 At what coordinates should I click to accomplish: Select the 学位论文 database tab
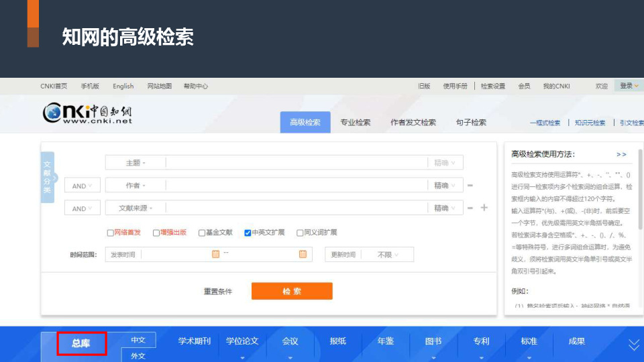[242, 341]
